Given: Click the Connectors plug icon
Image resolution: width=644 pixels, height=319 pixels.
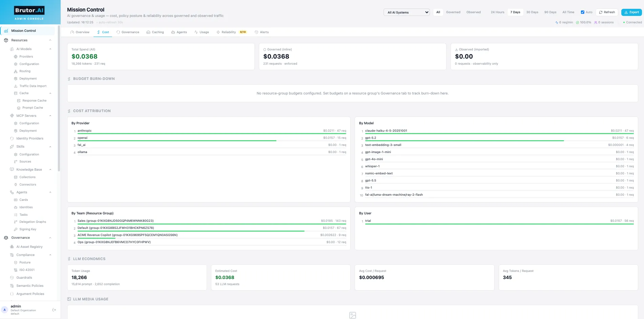Looking at the screenshot, I should (16, 185).
